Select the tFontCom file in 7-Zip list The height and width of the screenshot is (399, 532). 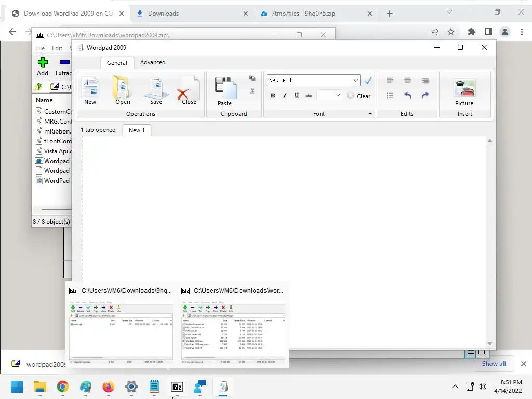coord(54,141)
